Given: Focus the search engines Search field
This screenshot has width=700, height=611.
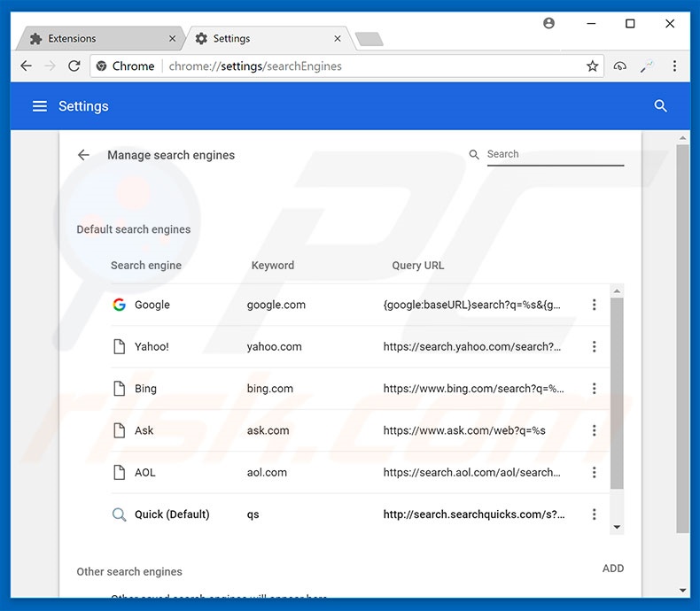Looking at the screenshot, I should click(x=556, y=154).
